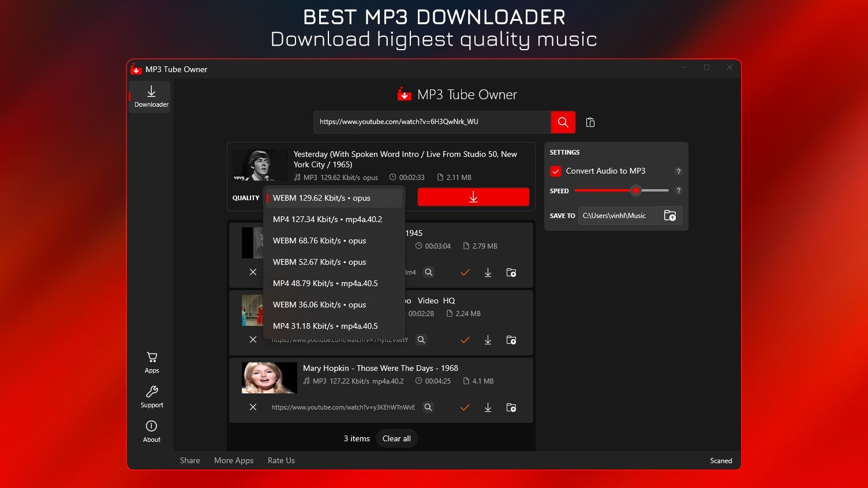Click the orange checkmark on Mary Hopkin item
868x488 pixels.
(465, 407)
